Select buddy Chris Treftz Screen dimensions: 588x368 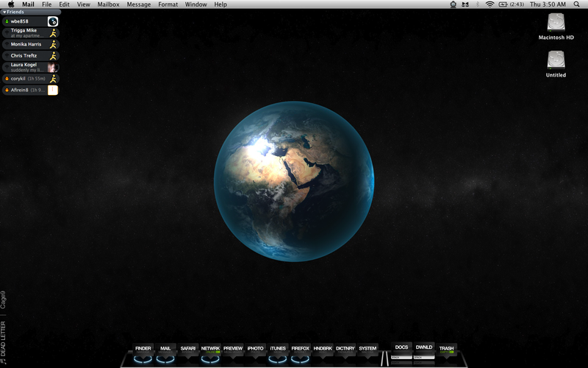click(30, 56)
